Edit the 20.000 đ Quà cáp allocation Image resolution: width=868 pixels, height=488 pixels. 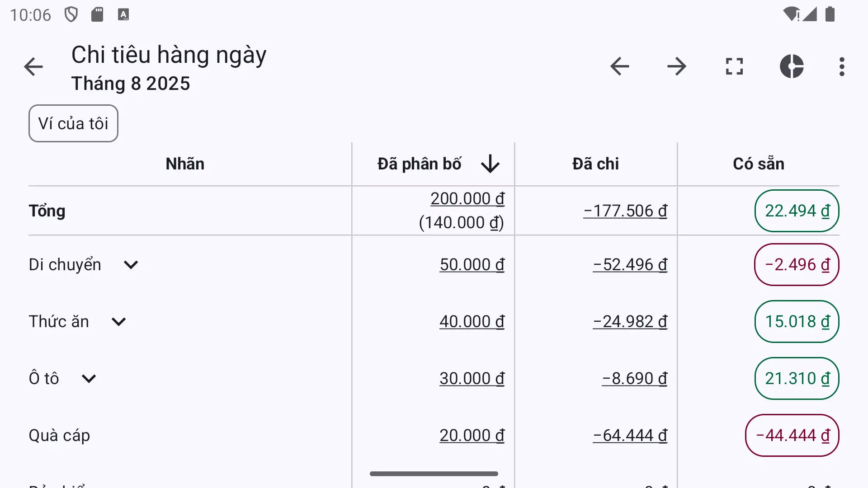pyautogui.click(x=472, y=436)
